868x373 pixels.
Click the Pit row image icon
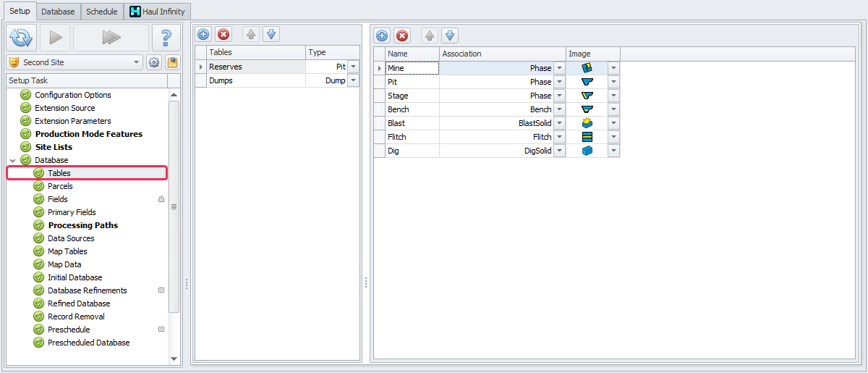pos(587,82)
